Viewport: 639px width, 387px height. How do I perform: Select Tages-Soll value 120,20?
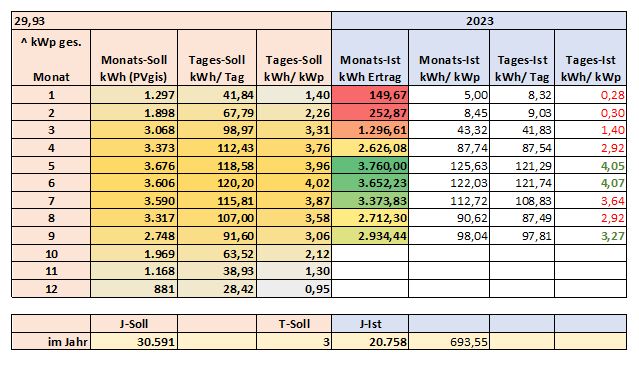[217, 183]
